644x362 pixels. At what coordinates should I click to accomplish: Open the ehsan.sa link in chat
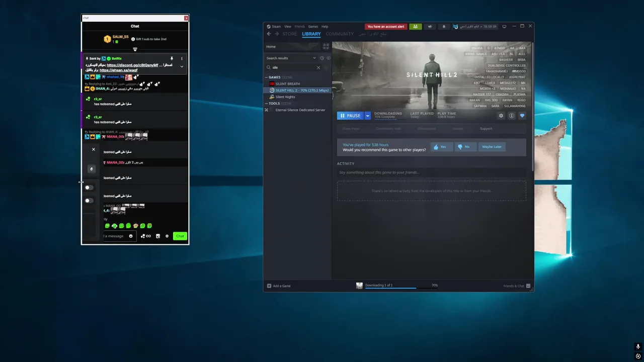118,70
